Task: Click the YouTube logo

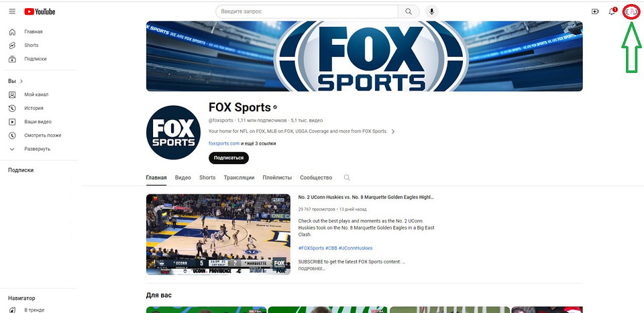Action: point(40,11)
